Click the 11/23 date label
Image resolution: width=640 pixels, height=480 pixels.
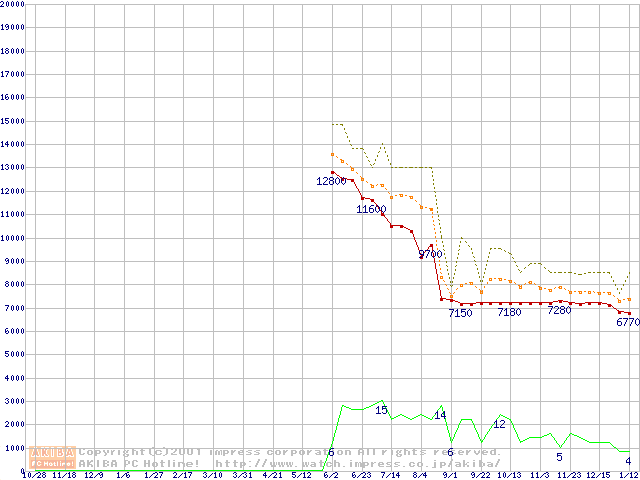coord(570,476)
